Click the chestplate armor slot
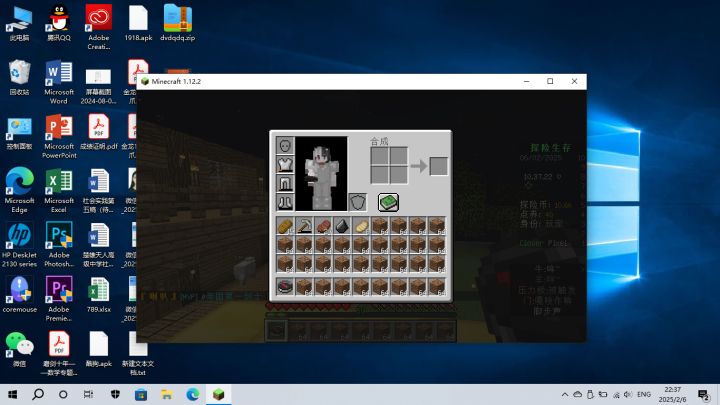 (285, 164)
